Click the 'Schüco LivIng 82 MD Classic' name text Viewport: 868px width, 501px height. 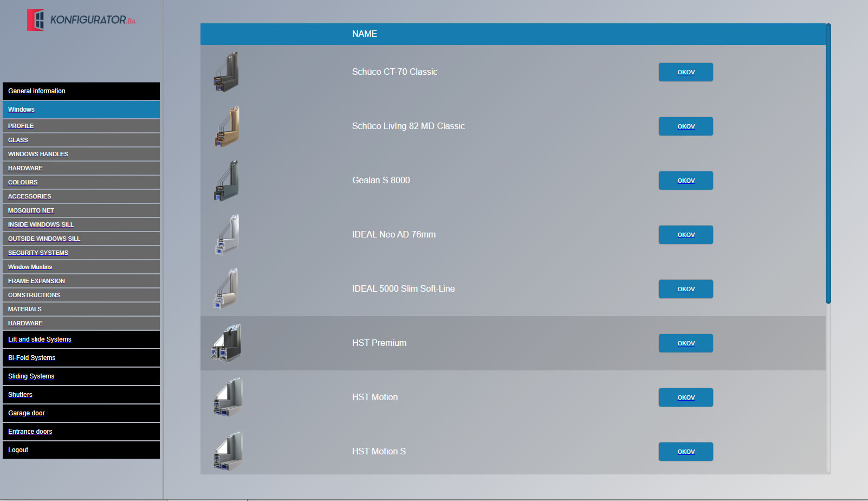click(409, 126)
